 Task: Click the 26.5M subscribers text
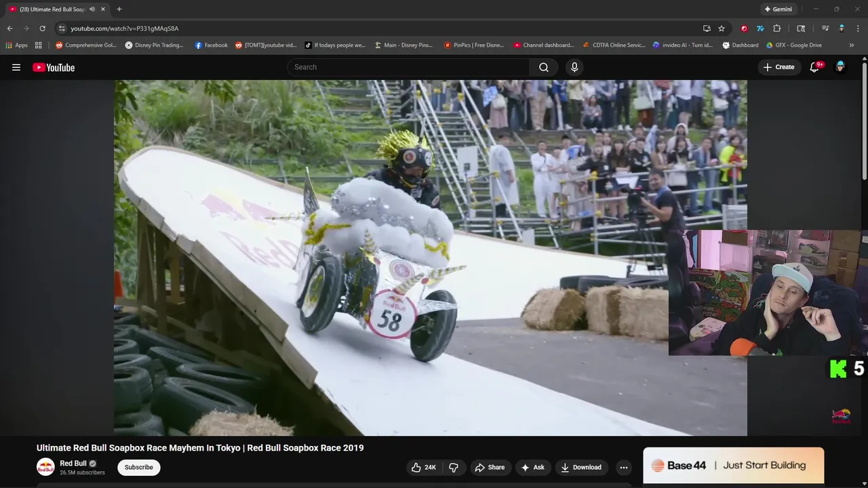pyautogui.click(x=82, y=473)
